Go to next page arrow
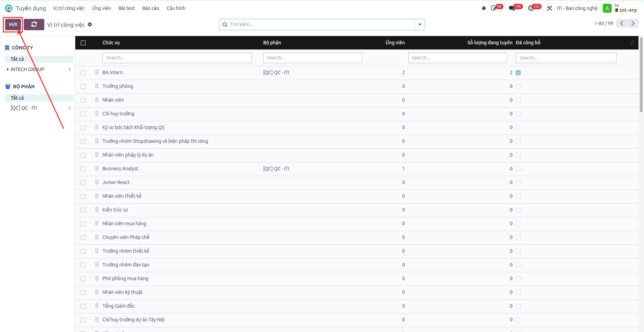This screenshot has height=332, width=644. (x=633, y=23)
